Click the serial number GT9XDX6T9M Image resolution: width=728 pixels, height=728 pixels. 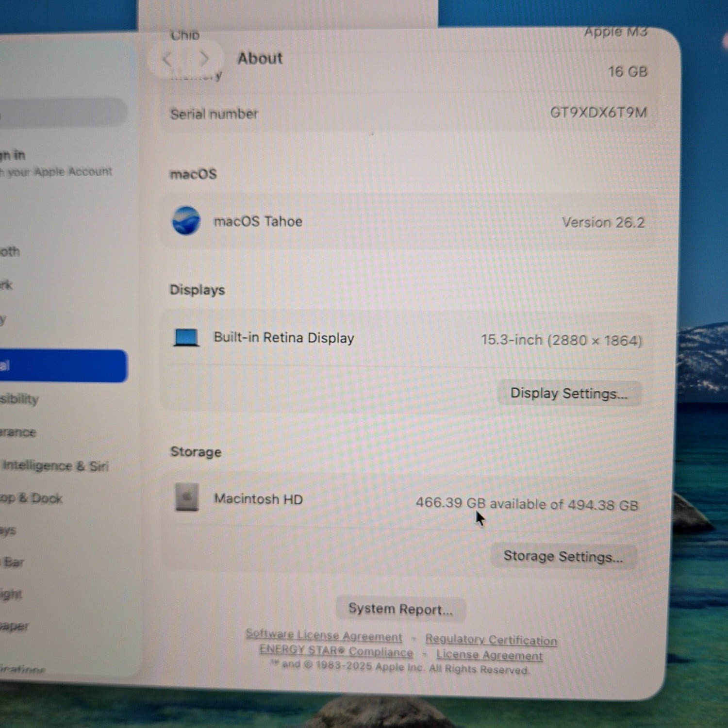click(598, 113)
